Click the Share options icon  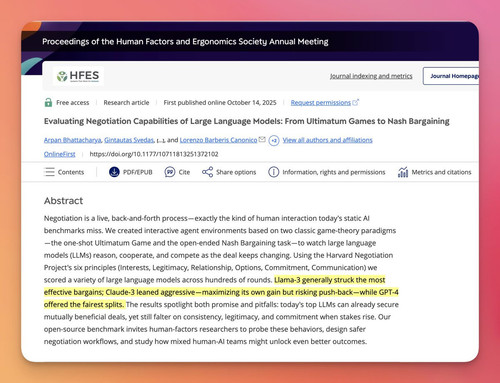[x=207, y=172]
